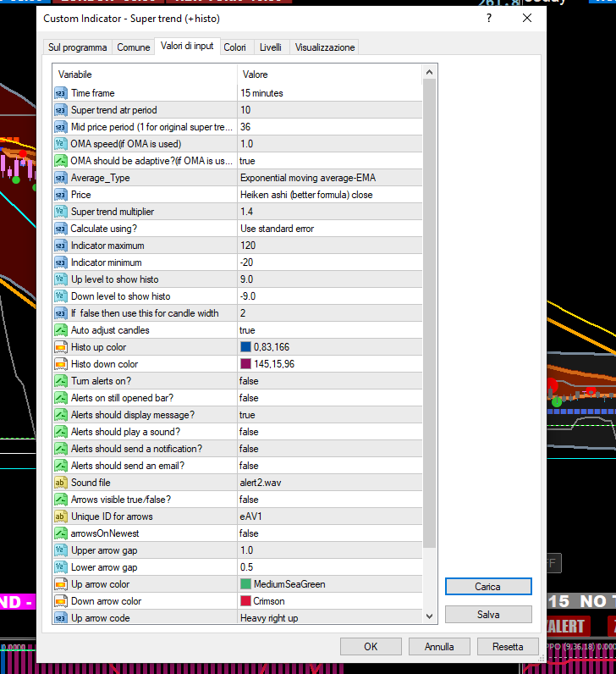Image resolution: width=616 pixels, height=674 pixels.
Task: Click the string icon beside Unique ID for arrows
Action: click(x=61, y=517)
